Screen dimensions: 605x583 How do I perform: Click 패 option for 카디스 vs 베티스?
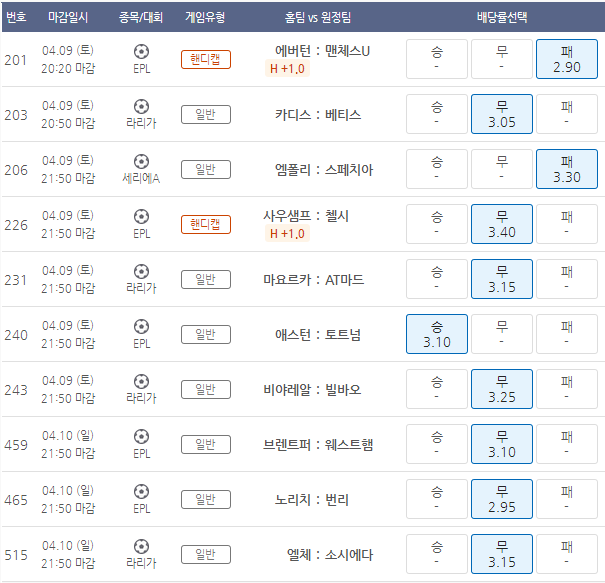coord(566,114)
